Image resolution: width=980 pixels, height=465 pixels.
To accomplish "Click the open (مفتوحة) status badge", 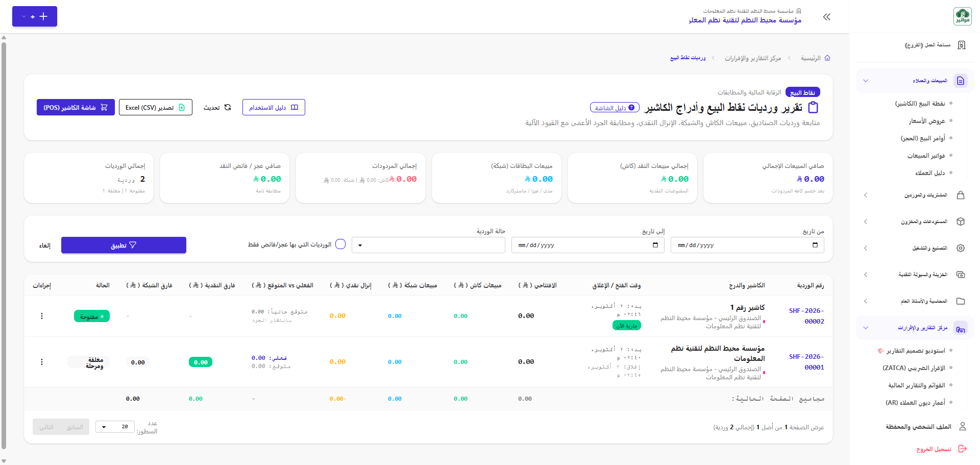I will (x=92, y=316).
